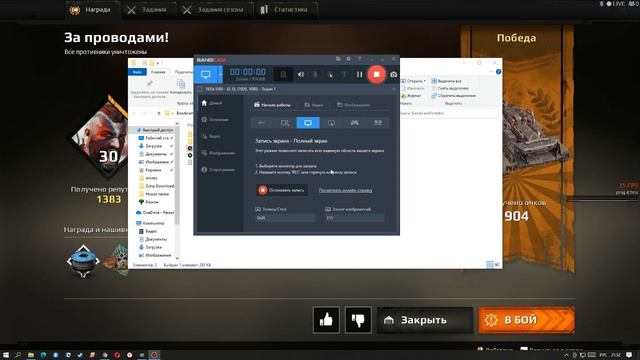The height and width of the screenshot is (360, 640).
Task: Dislike the battle with thumbs down
Action: [x=358, y=320]
